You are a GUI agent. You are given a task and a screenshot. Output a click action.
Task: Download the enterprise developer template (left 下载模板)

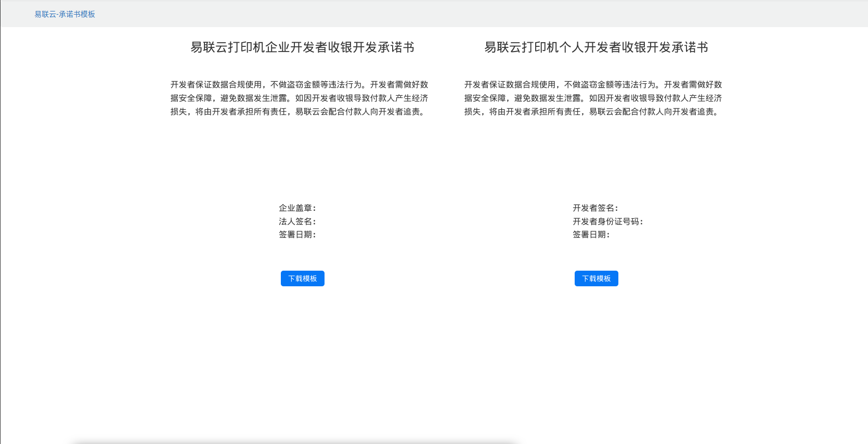coord(303,278)
